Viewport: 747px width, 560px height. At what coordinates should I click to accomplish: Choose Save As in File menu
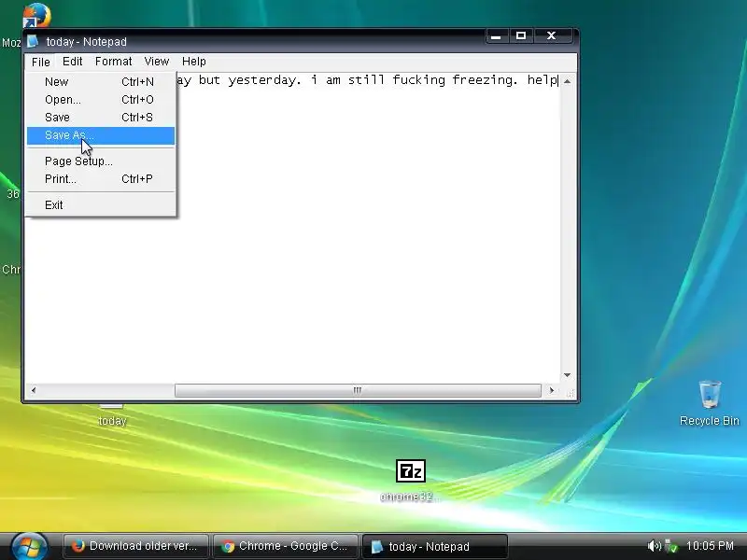(101, 135)
